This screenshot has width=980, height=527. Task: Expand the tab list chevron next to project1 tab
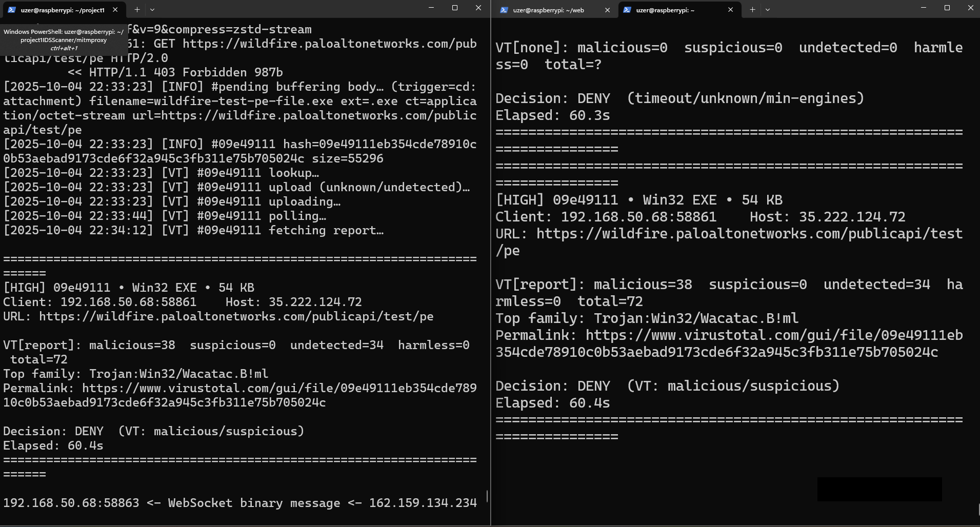click(x=153, y=10)
